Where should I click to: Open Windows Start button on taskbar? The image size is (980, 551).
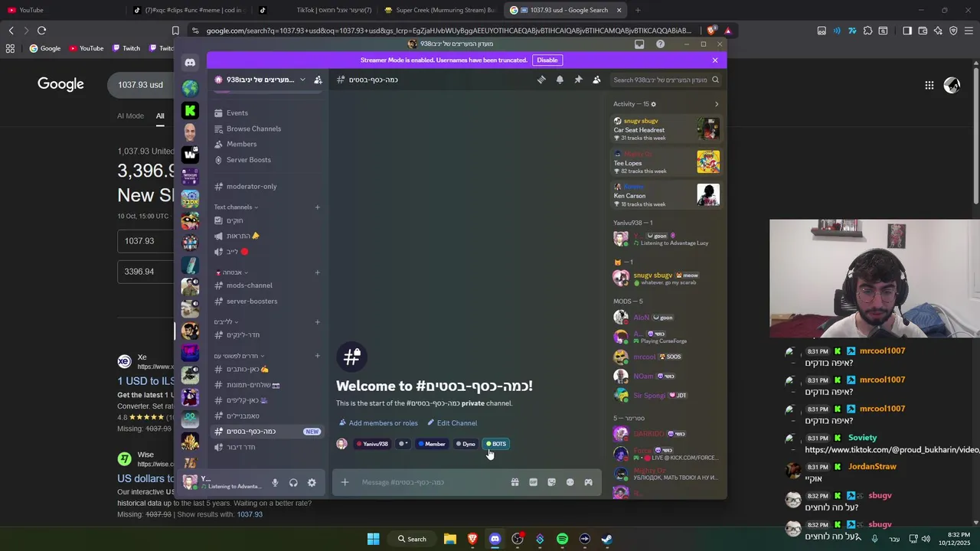tap(373, 539)
